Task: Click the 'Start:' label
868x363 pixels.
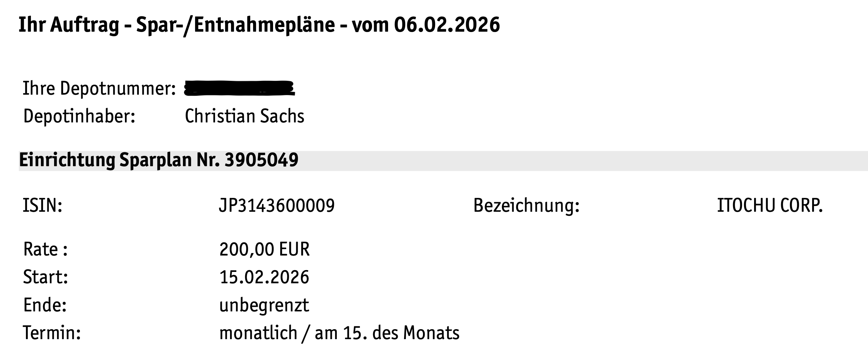Action: (45, 277)
